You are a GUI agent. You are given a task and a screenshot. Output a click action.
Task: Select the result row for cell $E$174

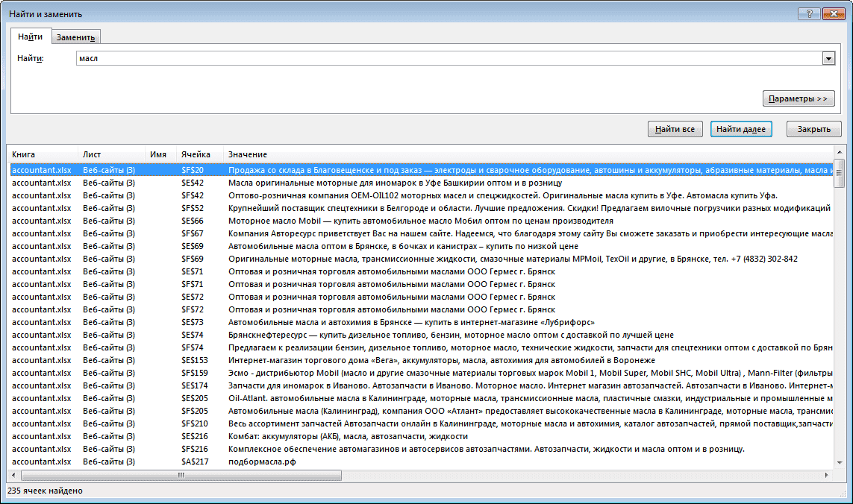tap(421, 385)
